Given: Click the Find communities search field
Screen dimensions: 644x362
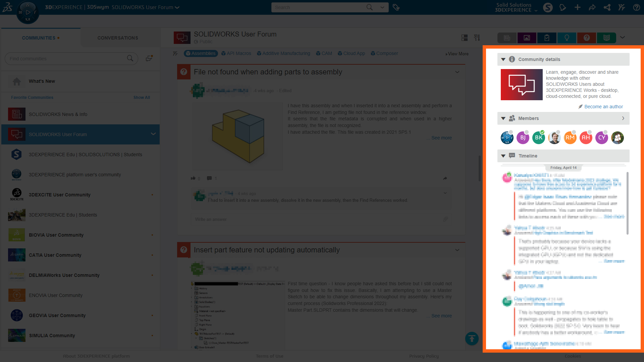Looking at the screenshot, I should (67, 59).
